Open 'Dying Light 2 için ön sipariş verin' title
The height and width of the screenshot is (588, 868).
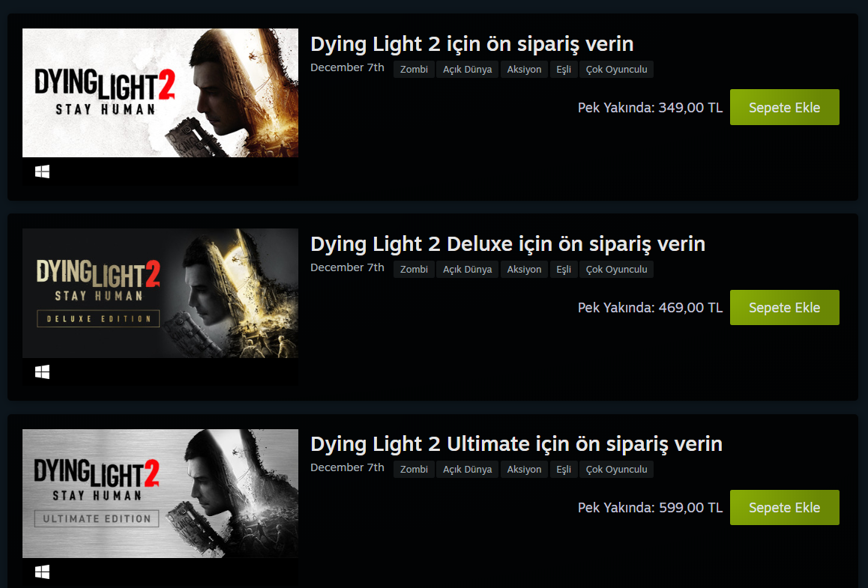point(471,44)
